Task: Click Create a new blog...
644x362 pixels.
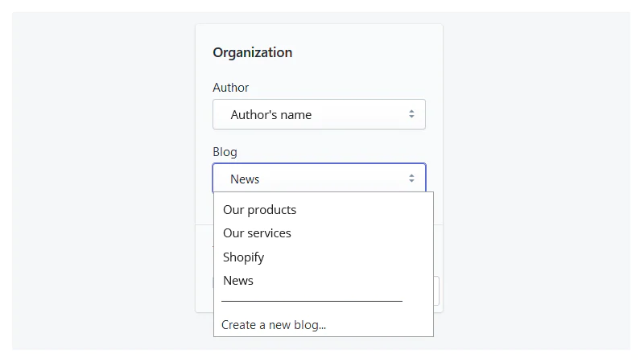Action: (x=274, y=325)
